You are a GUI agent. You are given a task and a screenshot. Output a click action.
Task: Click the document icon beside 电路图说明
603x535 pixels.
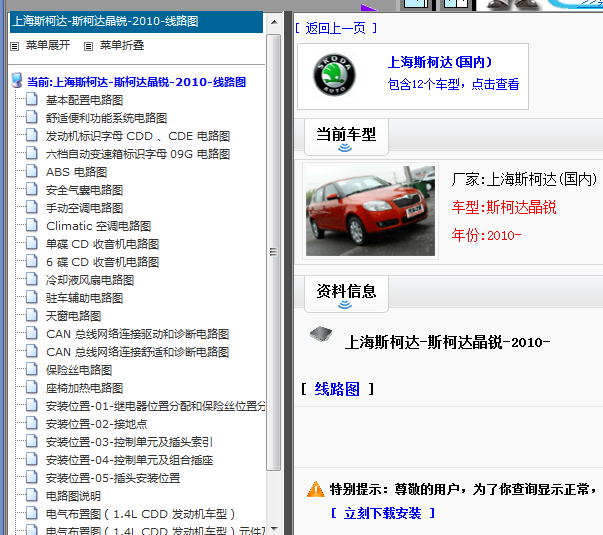pyautogui.click(x=32, y=495)
